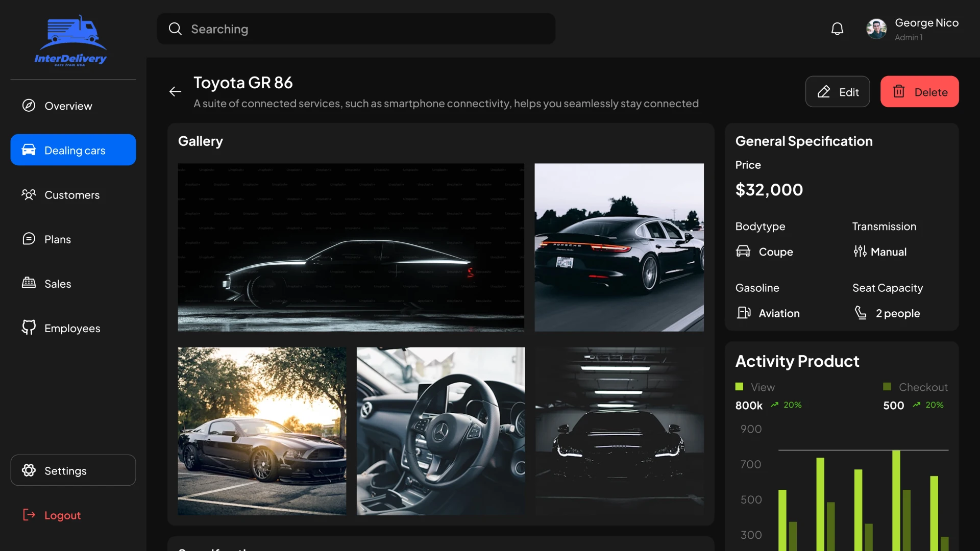The width and height of the screenshot is (980, 551).
Task: Click the InterDelivery truck logo
Action: [x=71, y=40]
